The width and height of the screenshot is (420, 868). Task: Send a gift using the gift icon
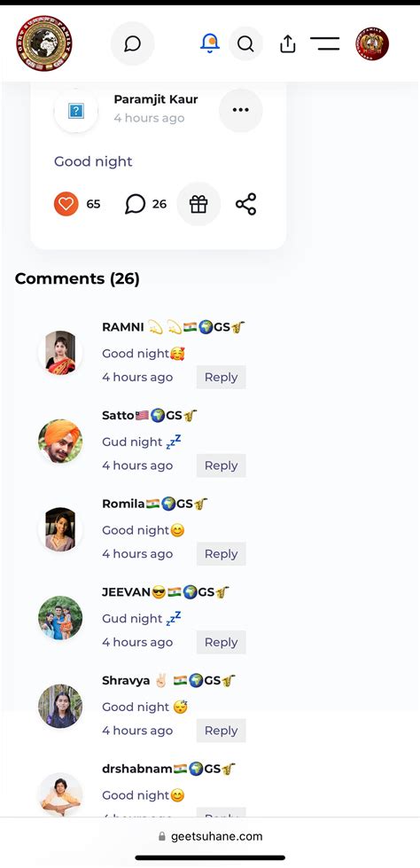(x=198, y=204)
